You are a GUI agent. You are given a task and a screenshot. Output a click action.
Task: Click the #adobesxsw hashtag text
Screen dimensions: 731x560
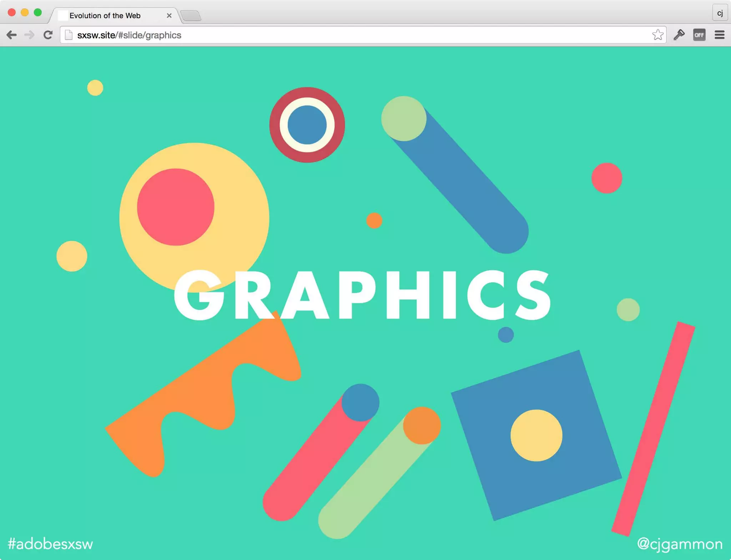(x=50, y=544)
